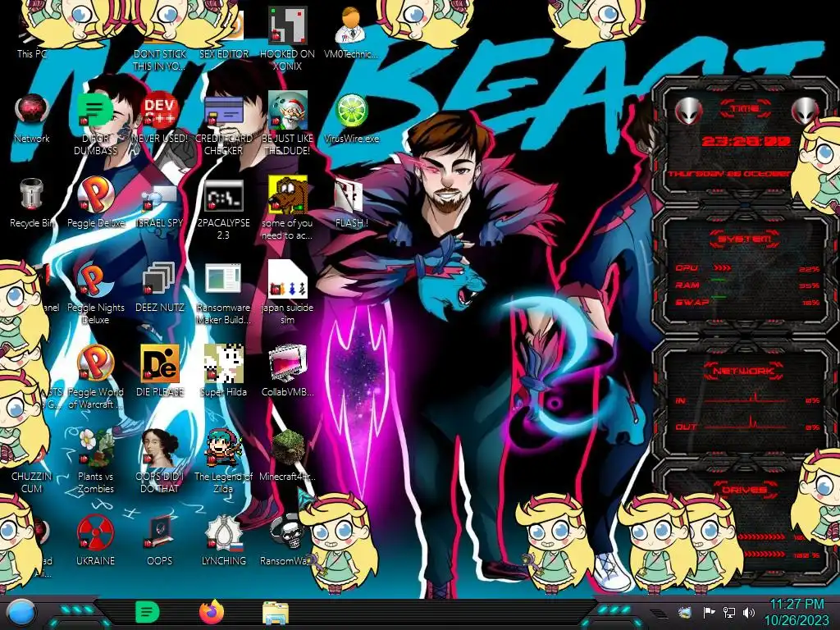Open the OOPS DID I DO THAT icon
The image size is (840, 630).
[x=160, y=461]
